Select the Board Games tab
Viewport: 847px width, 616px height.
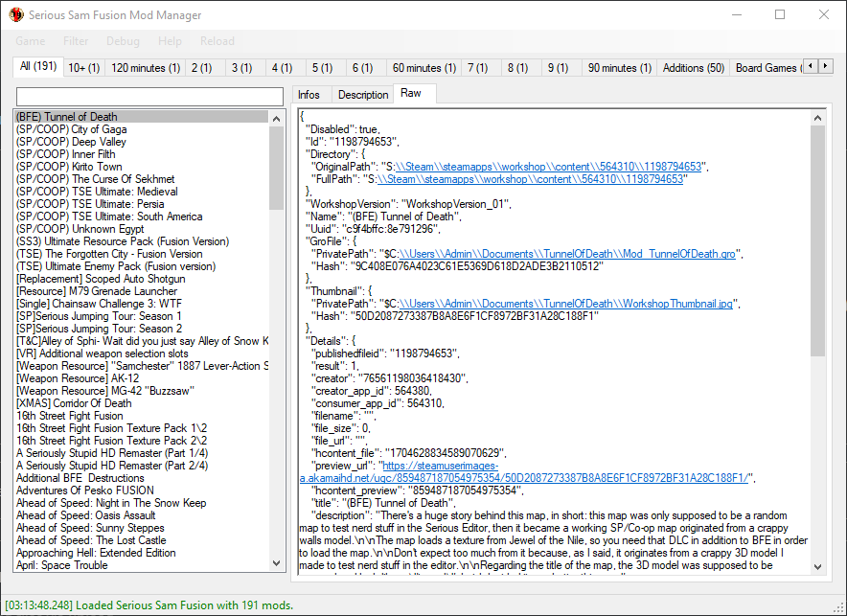pos(766,68)
